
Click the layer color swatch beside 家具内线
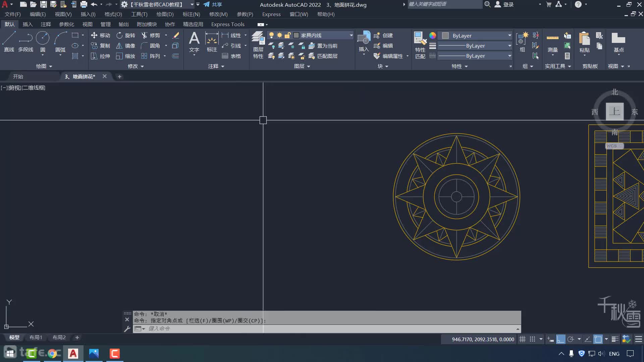point(296,35)
